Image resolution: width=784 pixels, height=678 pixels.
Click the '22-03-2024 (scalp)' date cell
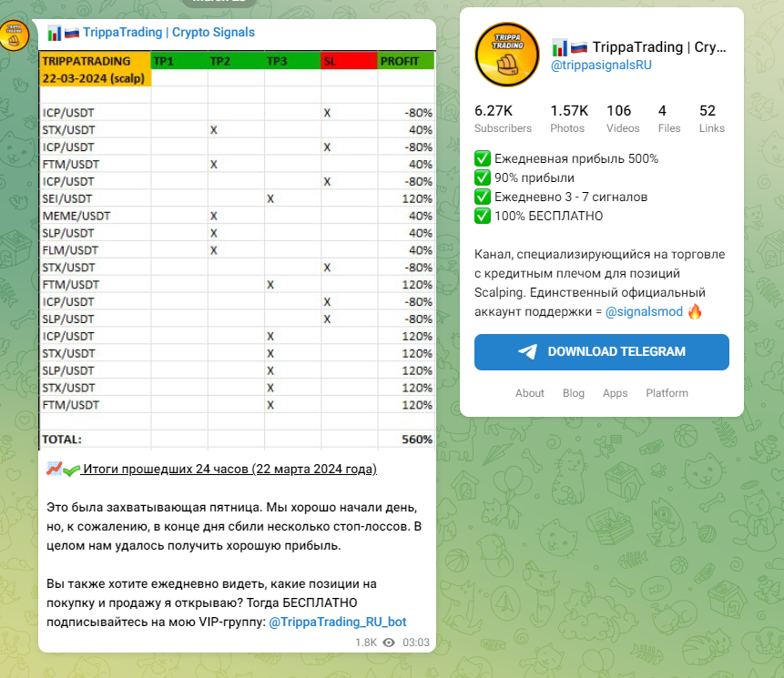point(94,78)
